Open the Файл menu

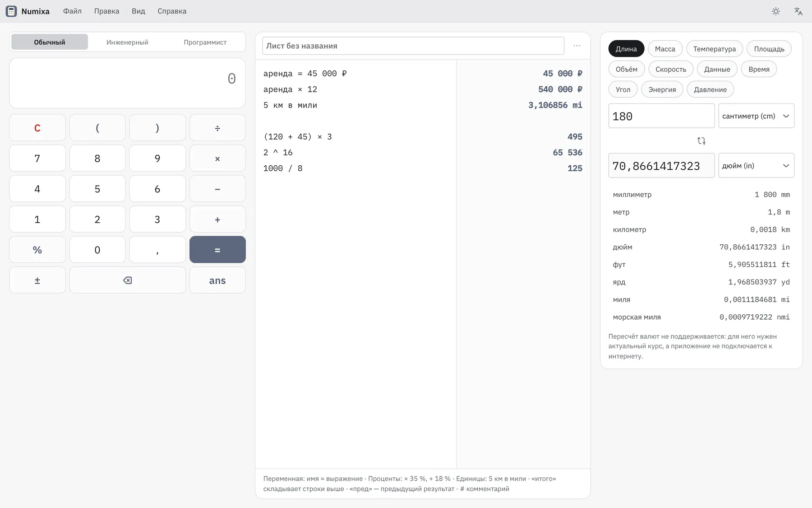tap(72, 11)
